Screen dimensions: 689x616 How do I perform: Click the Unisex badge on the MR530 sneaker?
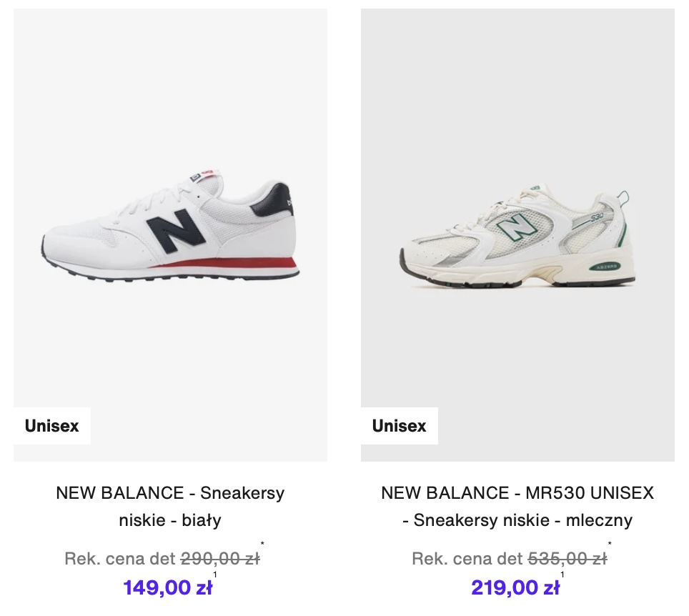400,426
